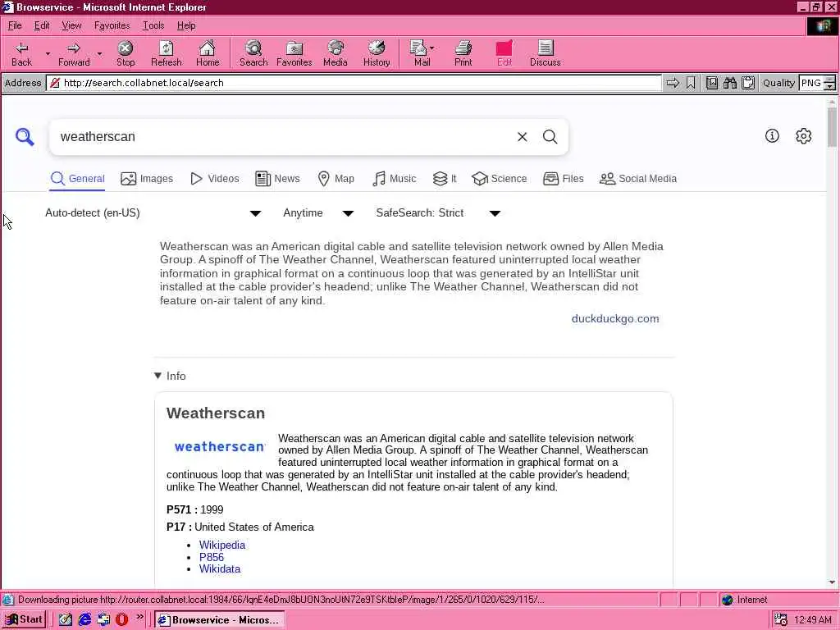The height and width of the screenshot is (630, 840).
Task: Select the General search tab
Action: [78, 179]
